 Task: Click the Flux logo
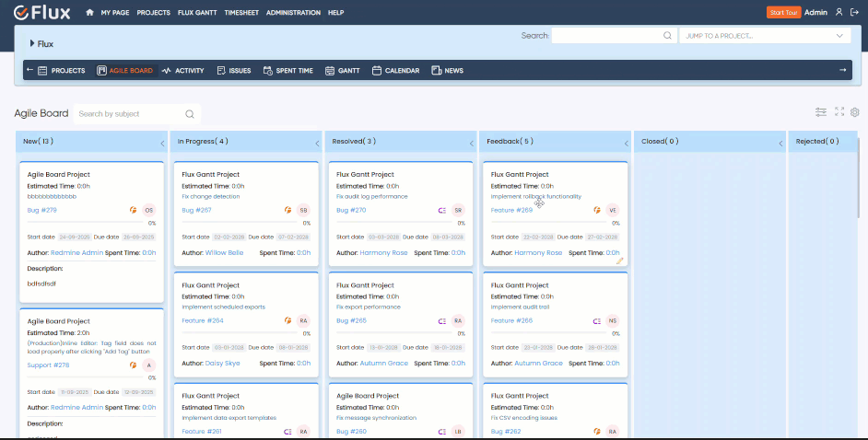pos(42,12)
